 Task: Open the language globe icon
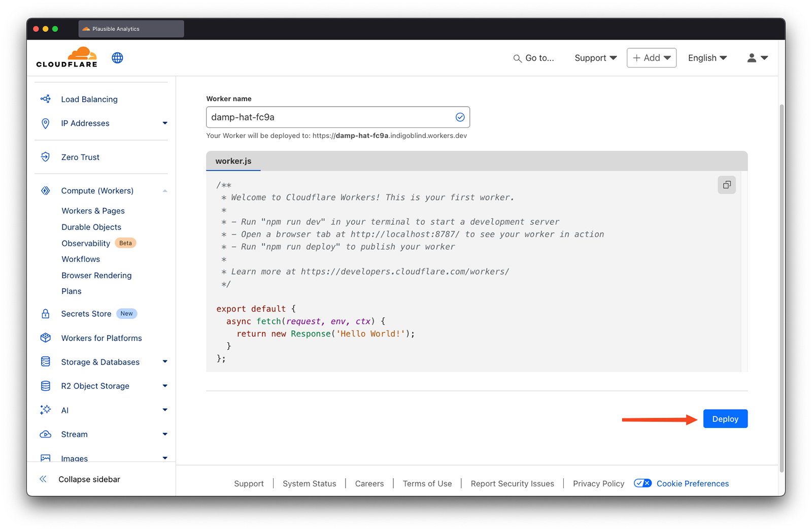(x=117, y=57)
